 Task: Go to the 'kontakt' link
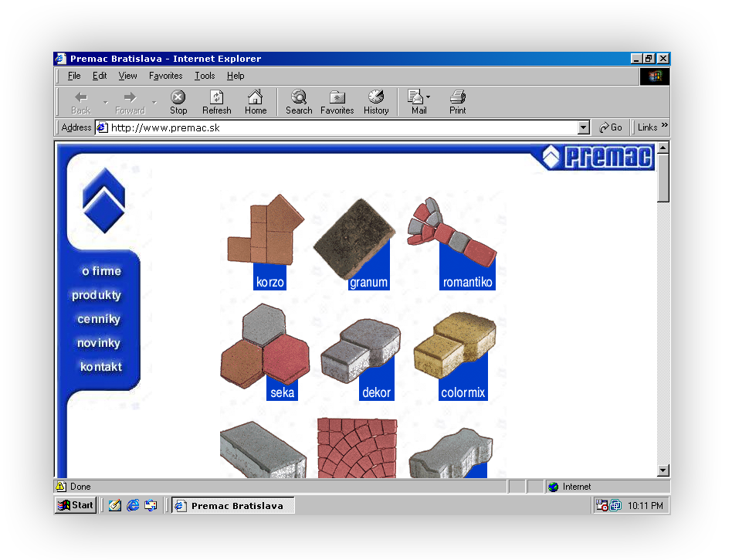[101, 367]
